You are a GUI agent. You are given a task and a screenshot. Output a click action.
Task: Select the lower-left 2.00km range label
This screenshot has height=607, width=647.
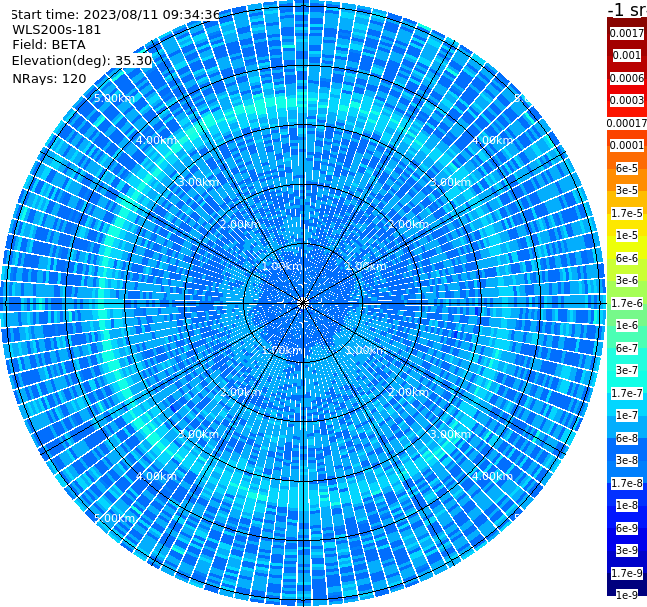241,392
